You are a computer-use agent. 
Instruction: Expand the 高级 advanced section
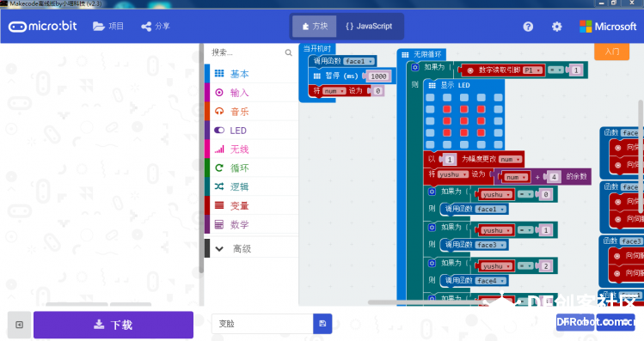coord(251,249)
